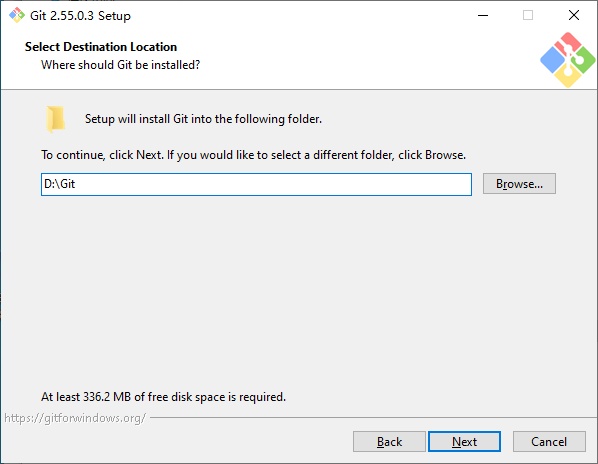598x464 pixels.
Task: Click the Git 2.55.0.3 Setup title text
Action: [80, 16]
